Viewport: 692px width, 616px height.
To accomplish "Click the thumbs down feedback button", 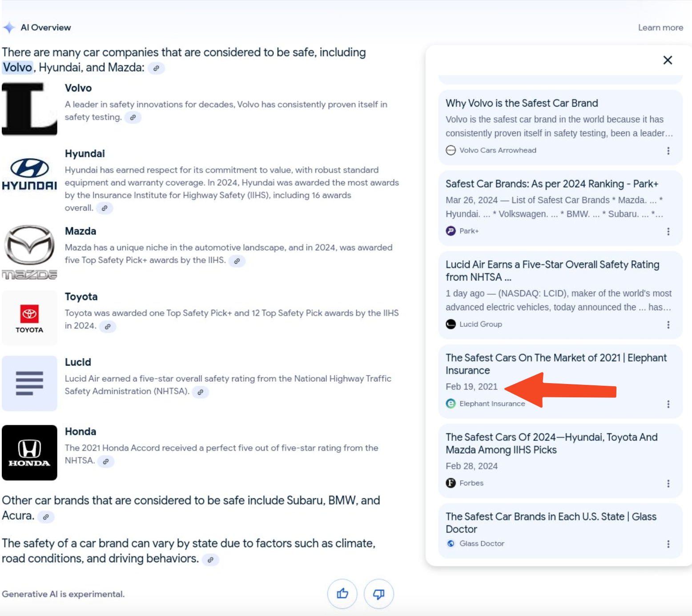I will click(379, 594).
